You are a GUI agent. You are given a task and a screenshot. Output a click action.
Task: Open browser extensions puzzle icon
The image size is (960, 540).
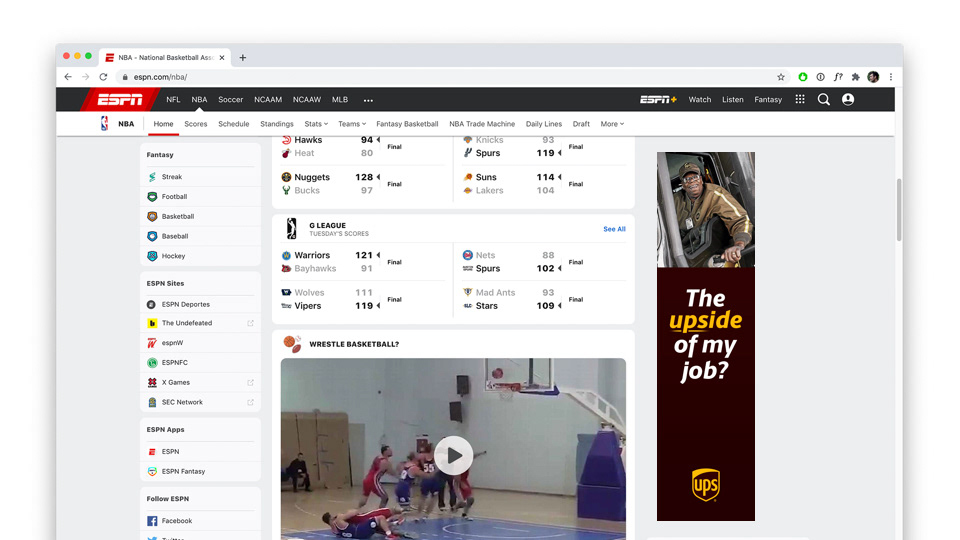tap(856, 77)
